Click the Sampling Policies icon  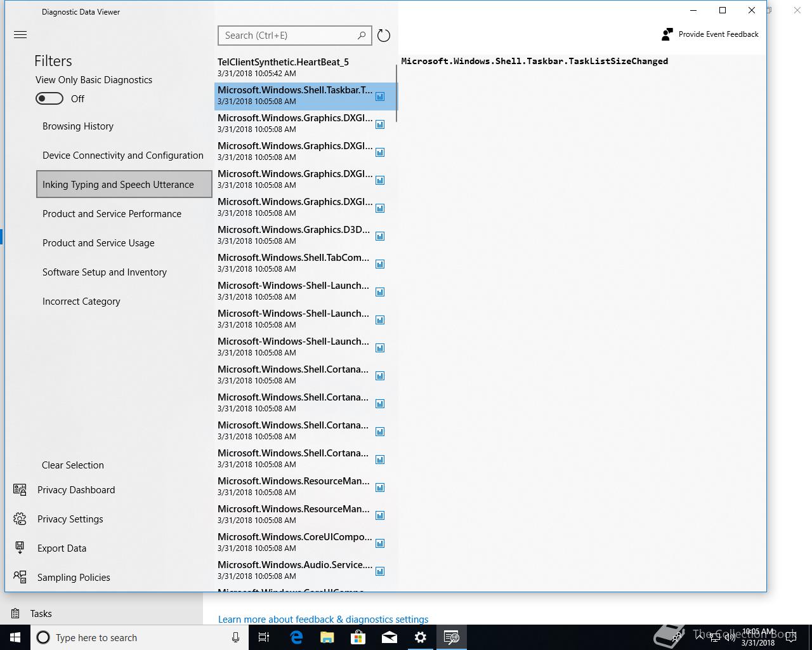click(20, 577)
